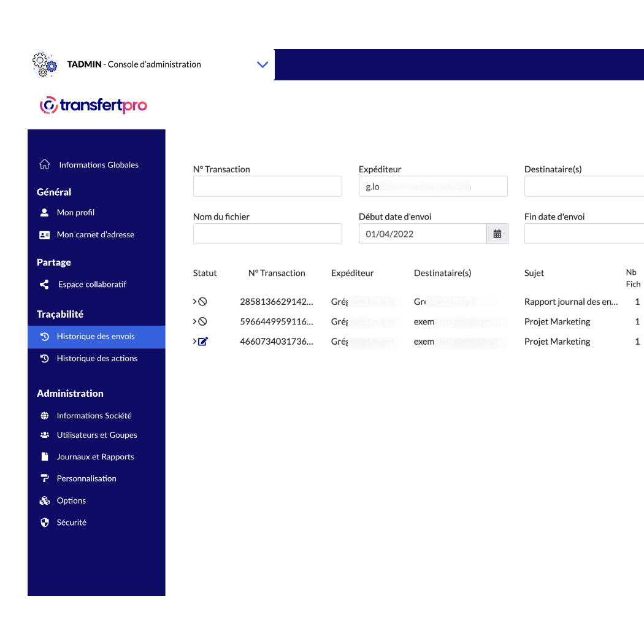644x644 pixels.
Task: Open the TADMIN console dropdown chevron
Action: coord(263,64)
